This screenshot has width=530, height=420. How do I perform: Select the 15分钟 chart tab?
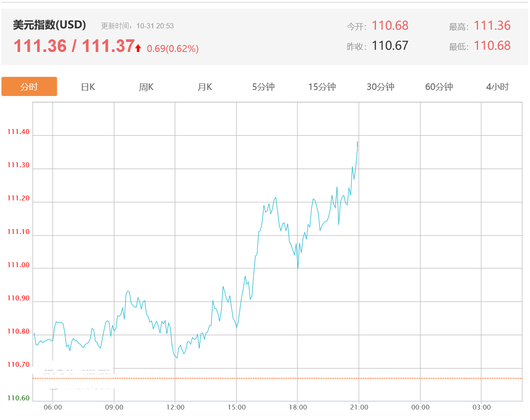(322, 87)
